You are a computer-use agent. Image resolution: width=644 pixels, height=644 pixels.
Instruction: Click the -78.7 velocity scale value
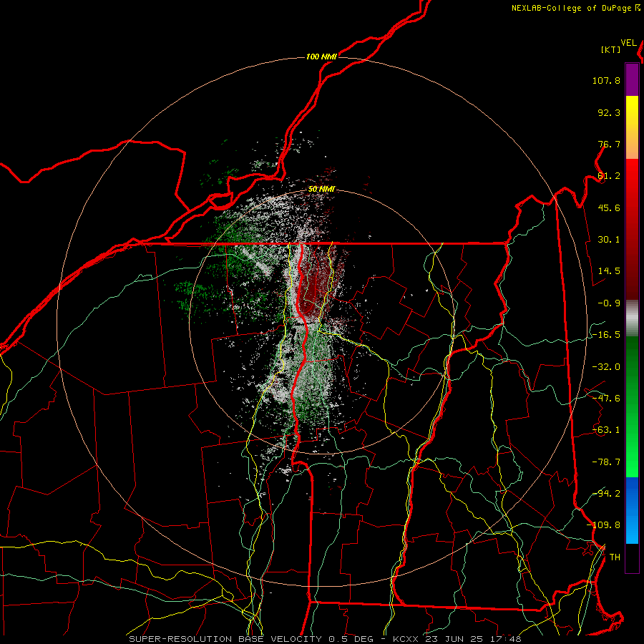(606, 462)
